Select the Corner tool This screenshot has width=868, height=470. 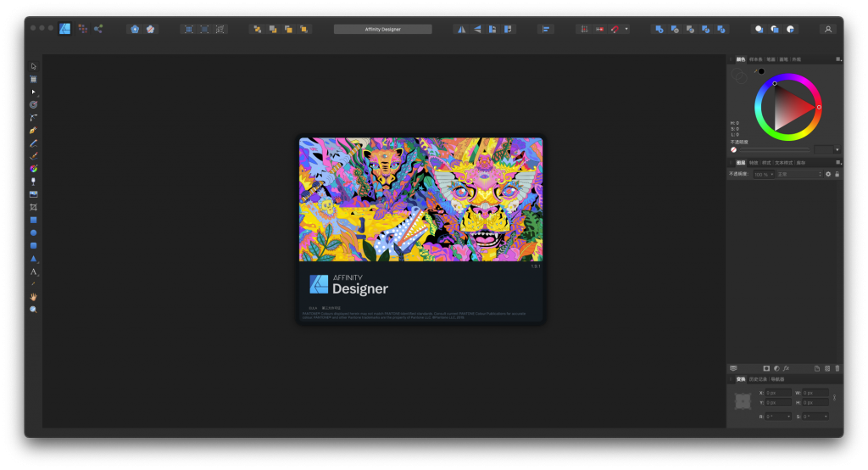click(33, 117)
